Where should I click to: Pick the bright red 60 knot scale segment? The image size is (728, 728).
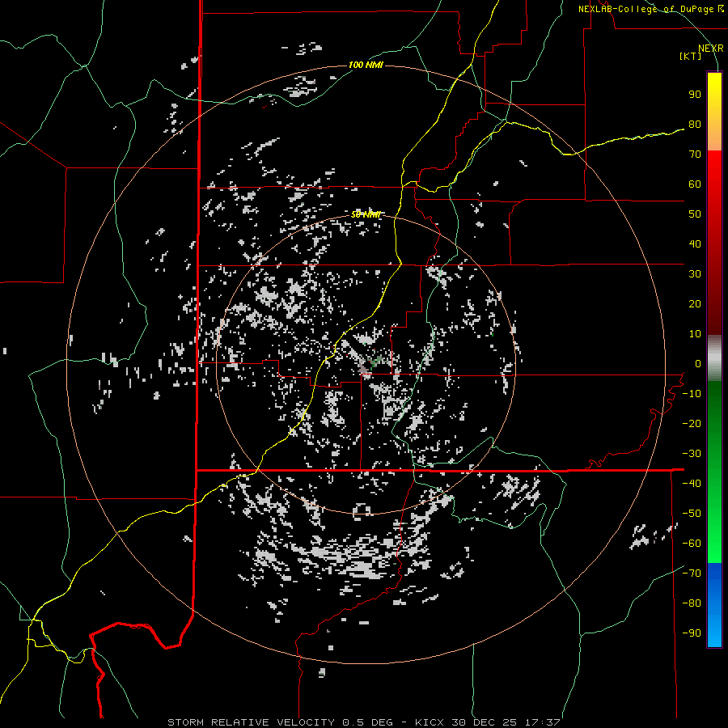714,184
